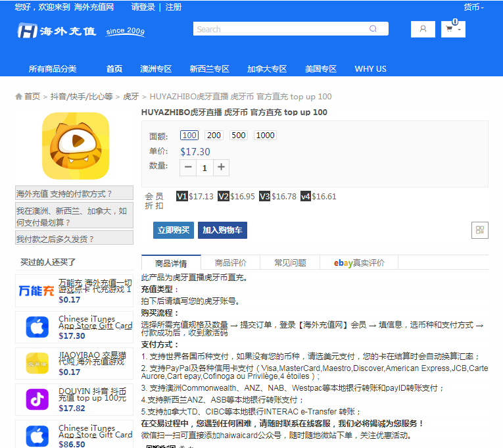Click the QR code icon
503x448 pixels.
(480, 230)
